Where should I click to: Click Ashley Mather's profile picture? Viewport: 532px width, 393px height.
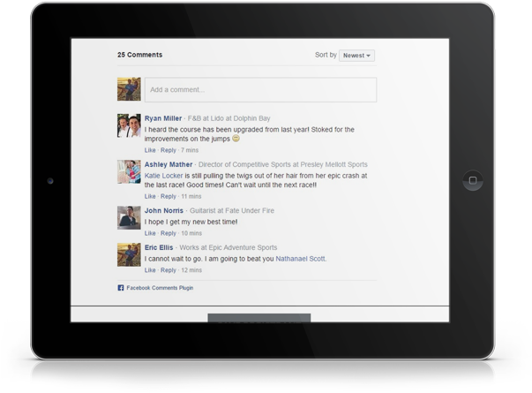pos(129,171)
